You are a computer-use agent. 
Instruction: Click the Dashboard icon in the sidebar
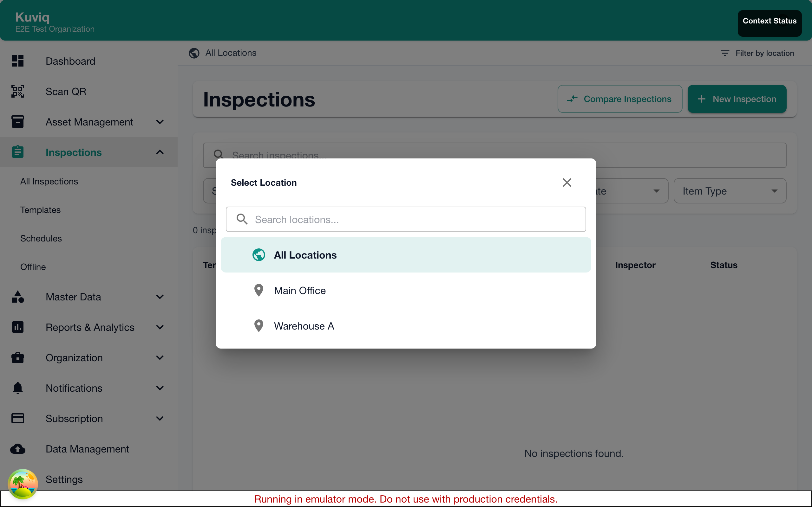[x=17, y=61]
